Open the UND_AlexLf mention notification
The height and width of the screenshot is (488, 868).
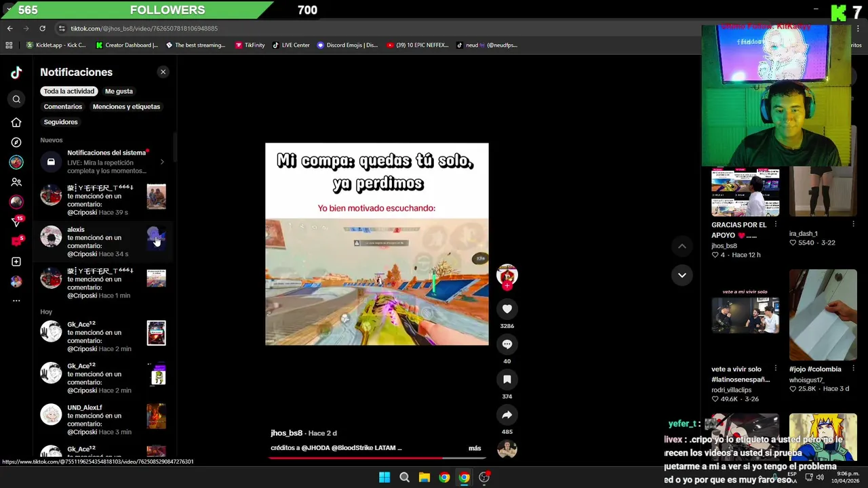(x=103, y=420)
